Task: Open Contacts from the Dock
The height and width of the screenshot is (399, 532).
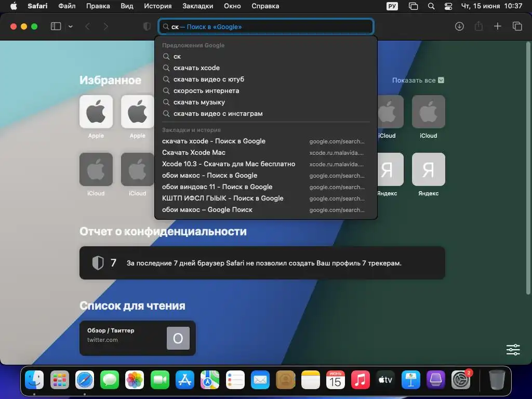Action: [x=285, y=380]
